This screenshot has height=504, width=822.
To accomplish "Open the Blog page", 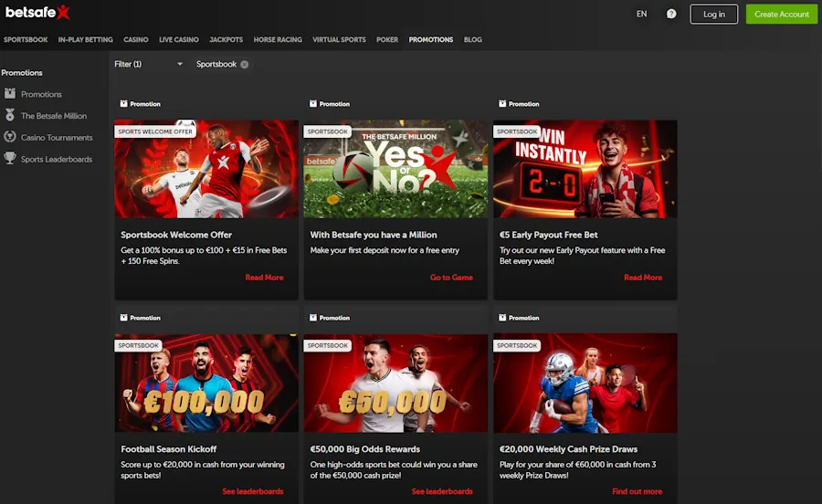I will click(x=473, y=40).
